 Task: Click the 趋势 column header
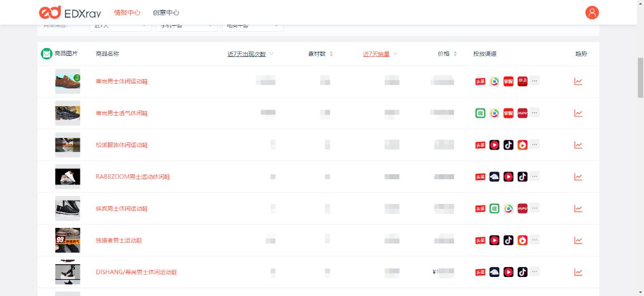click(x=581, y=54)
